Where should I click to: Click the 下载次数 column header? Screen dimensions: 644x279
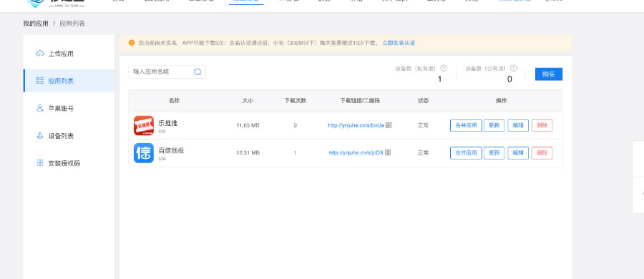pos(296,101)
